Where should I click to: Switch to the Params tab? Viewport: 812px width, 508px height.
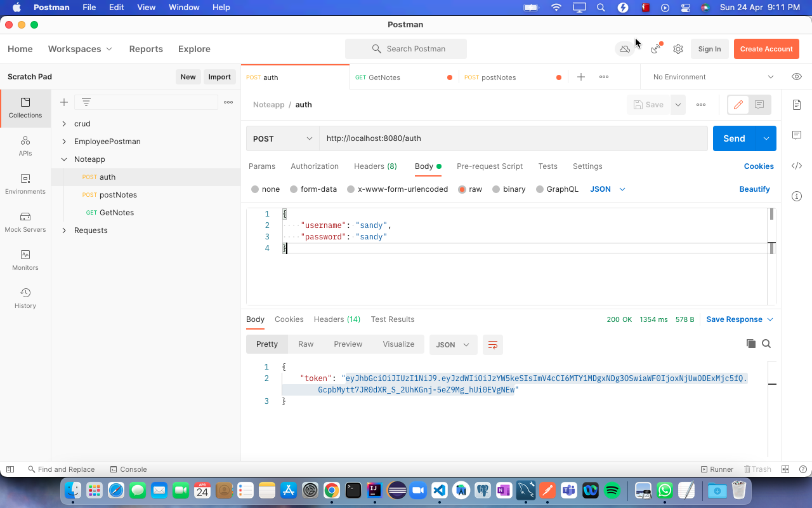(x=262, y=166)
